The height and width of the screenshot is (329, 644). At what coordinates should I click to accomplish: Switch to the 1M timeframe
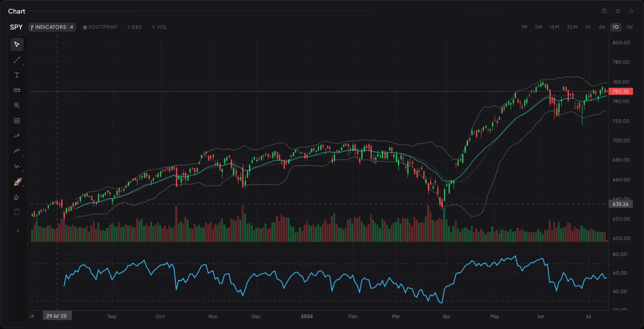524,27
